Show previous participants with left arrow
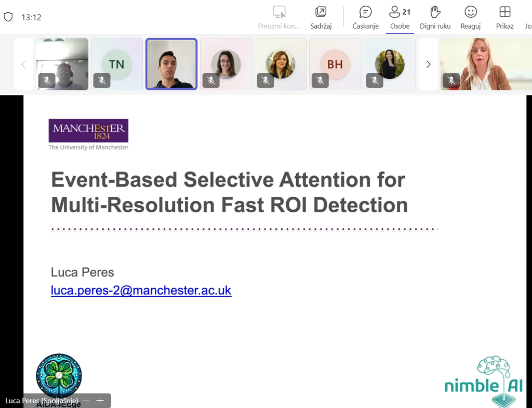The image size is (532, 408). [x=23, y=64]
